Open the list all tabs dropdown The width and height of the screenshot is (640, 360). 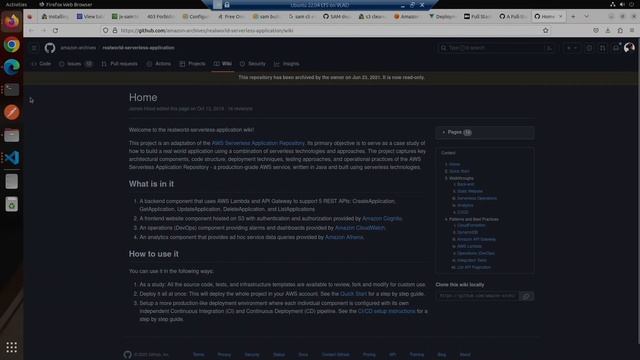point(587,16)
